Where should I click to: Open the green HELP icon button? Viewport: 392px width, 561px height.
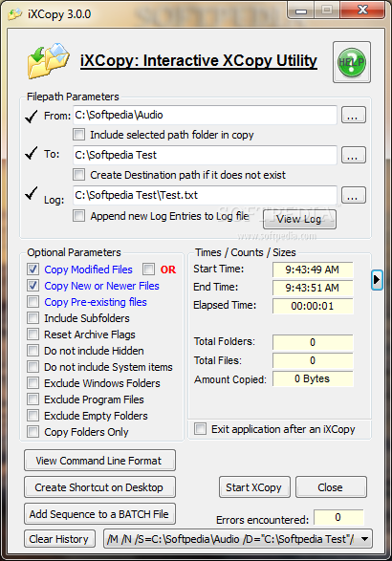click(x=352, y=62)
